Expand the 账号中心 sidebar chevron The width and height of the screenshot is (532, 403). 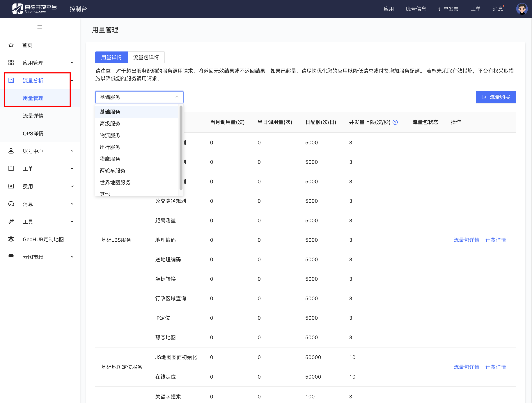point(72,151)
